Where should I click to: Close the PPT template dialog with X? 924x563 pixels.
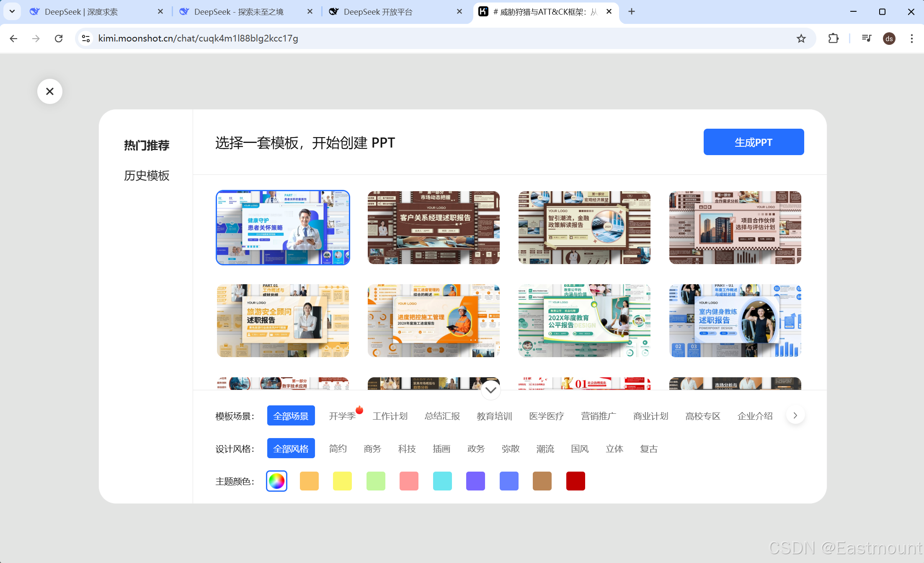[50, 91]
